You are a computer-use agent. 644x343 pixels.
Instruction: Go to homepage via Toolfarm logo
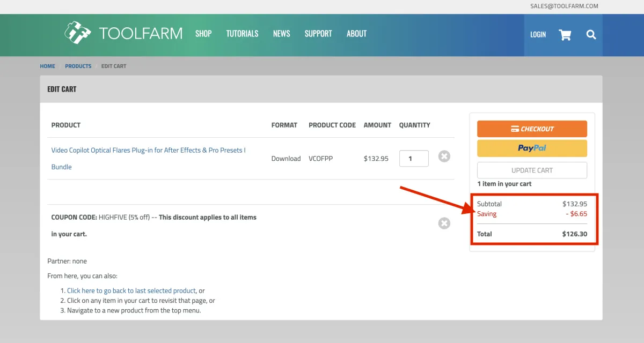pyautogui.click(x=123, y=33)
